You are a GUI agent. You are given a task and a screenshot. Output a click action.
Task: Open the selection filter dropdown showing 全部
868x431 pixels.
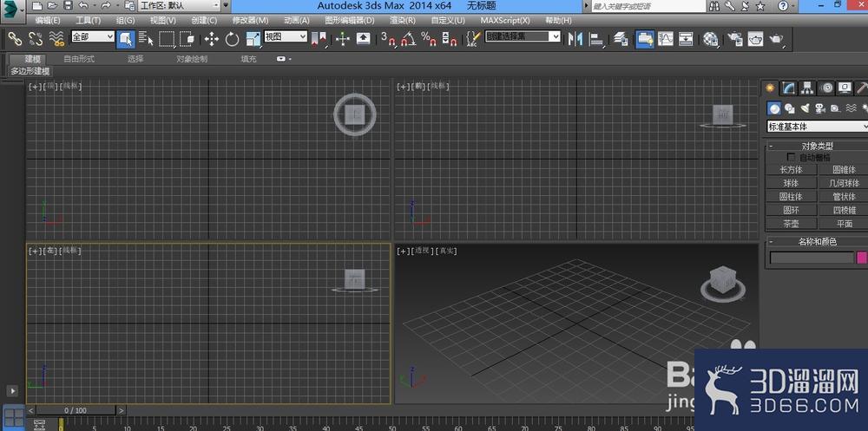[93, 37]
